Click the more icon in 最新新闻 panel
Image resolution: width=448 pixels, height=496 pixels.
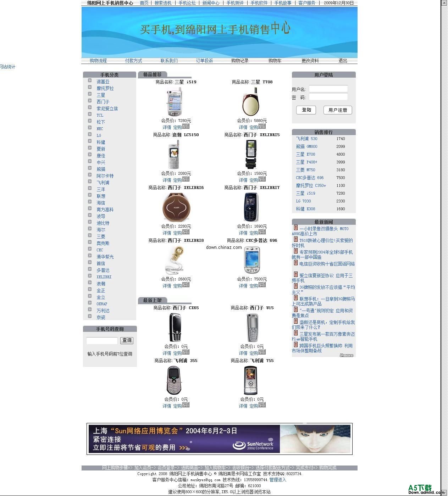(x=347, y=355)
